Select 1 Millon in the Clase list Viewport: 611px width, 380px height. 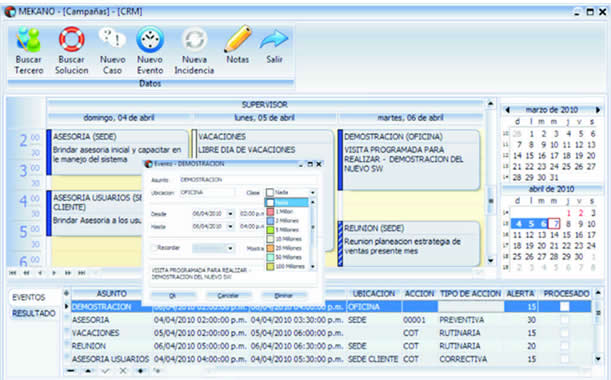pyautogui.click(x=287, y=212)
